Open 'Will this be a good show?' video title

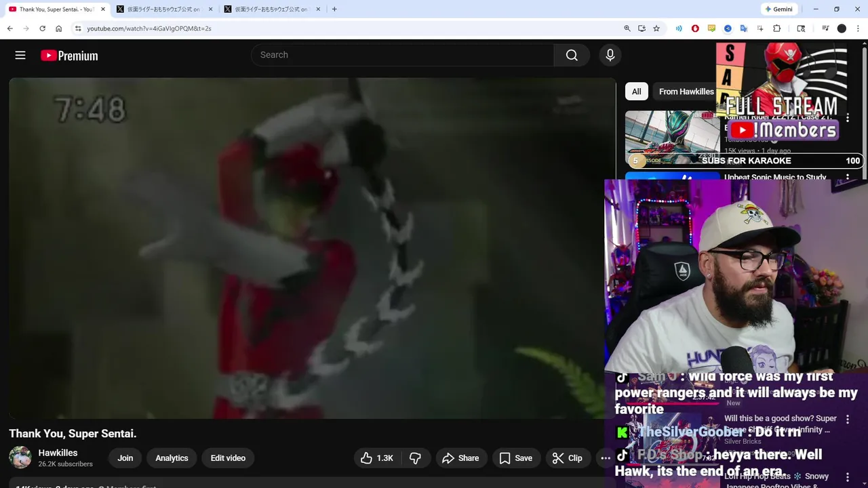click(x=781, y=424)
